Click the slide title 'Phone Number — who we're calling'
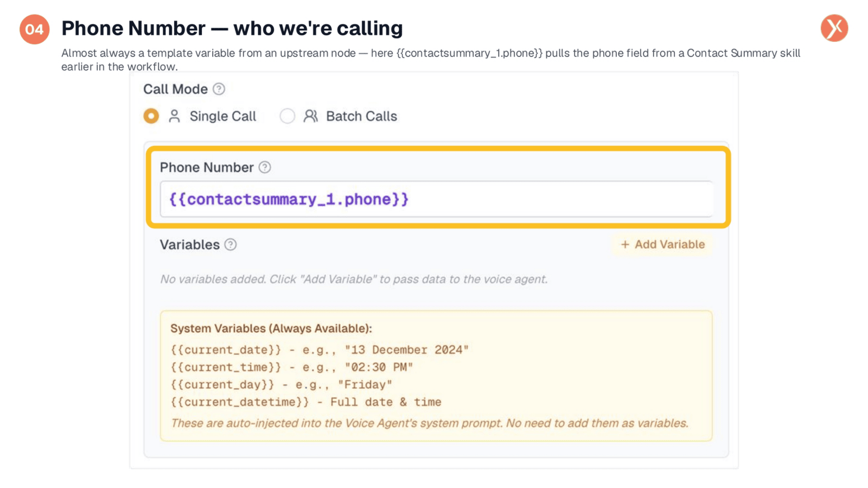868x488 pixels. click(232, 28)
